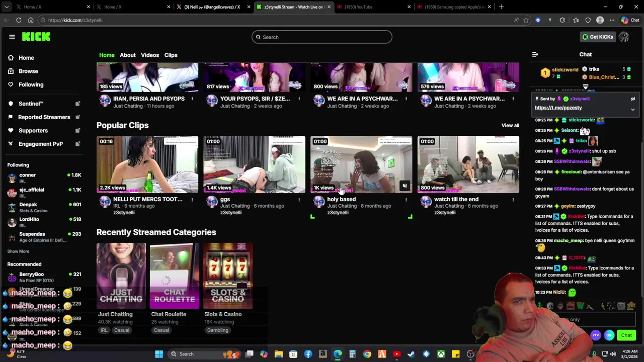This screenshot has width=644, height=362.
Task: Collapse the gift leaderboard with the handle
Action: click(x=585, y=87)
